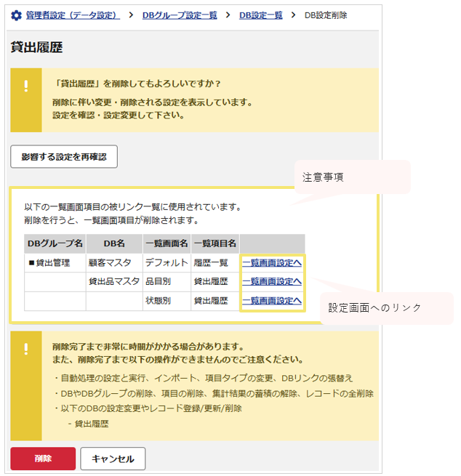Go to DBグループ設定一覧 breadcrumb link

180,15
